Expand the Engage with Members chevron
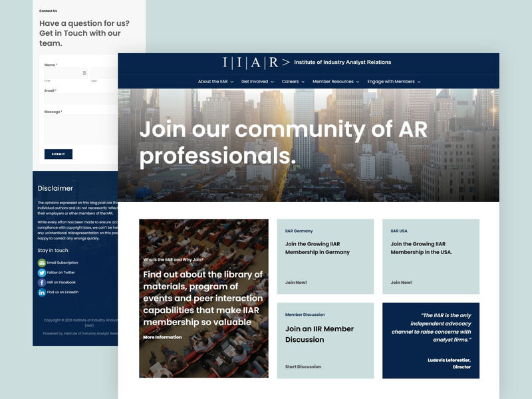The height and width of the screenshot is (399, 532). tap(419, 82)
